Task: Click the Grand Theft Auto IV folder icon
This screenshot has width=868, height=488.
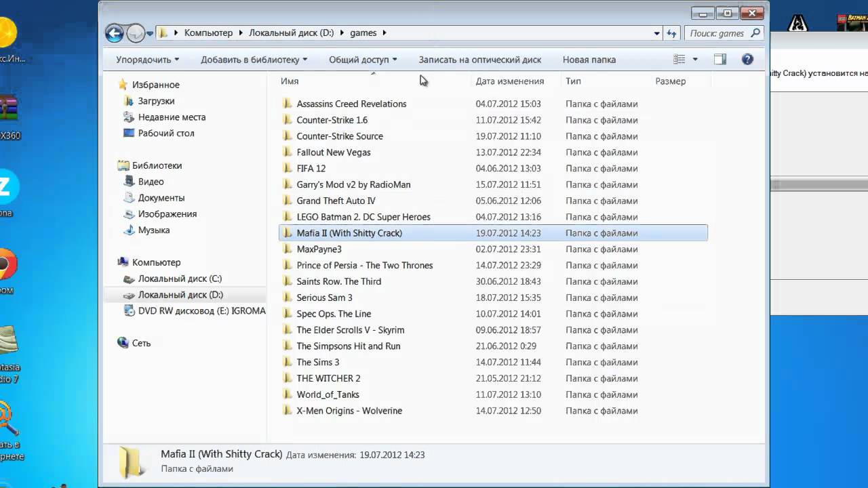Action: tap(287, 201)
